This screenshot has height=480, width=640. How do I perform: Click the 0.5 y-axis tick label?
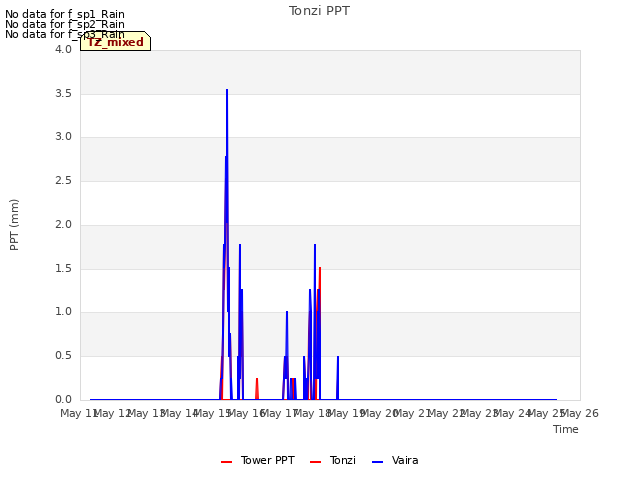(x=63, y=356)
